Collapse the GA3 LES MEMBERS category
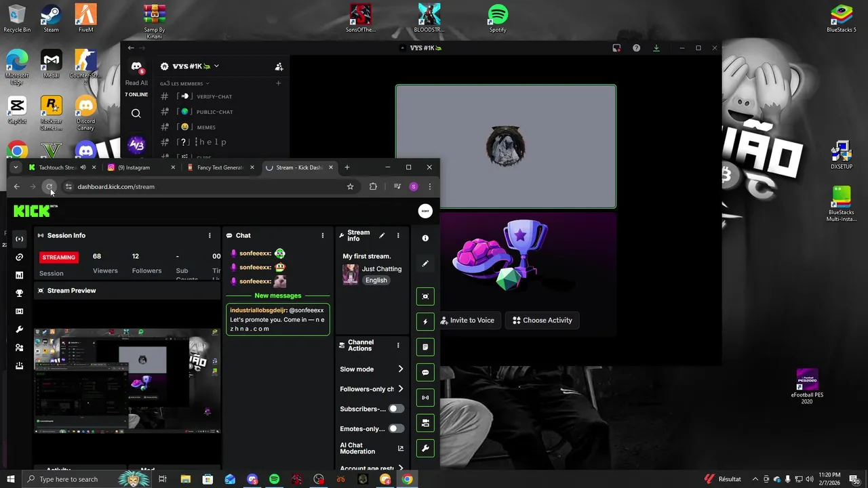Image resolution: width=868 pixels, height=488 pixels. click(x=184, y=83)
